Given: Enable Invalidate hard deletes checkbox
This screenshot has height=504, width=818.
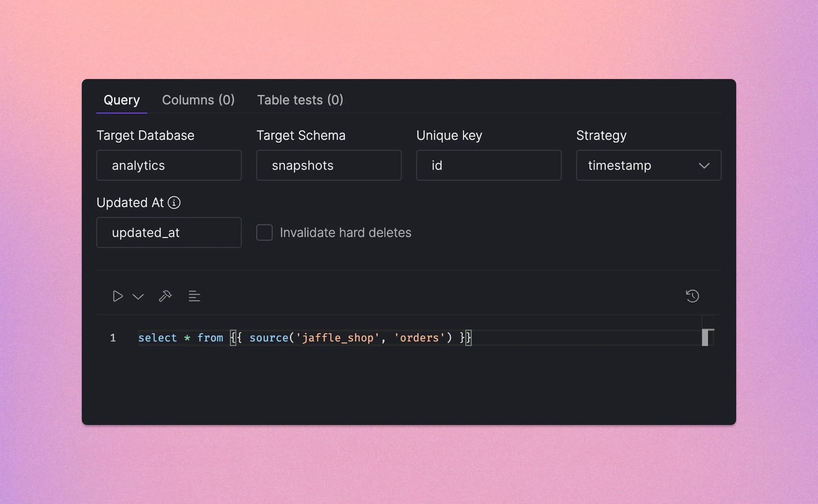Looking at the screenshot, I should (264, 232).
